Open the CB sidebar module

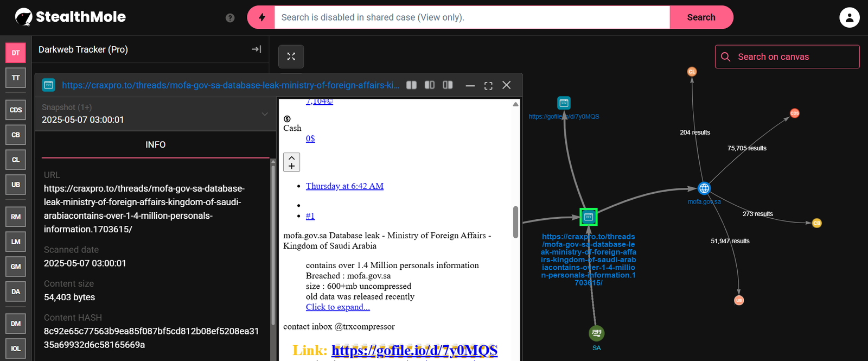pyautogui.click(x=16, y=135)
